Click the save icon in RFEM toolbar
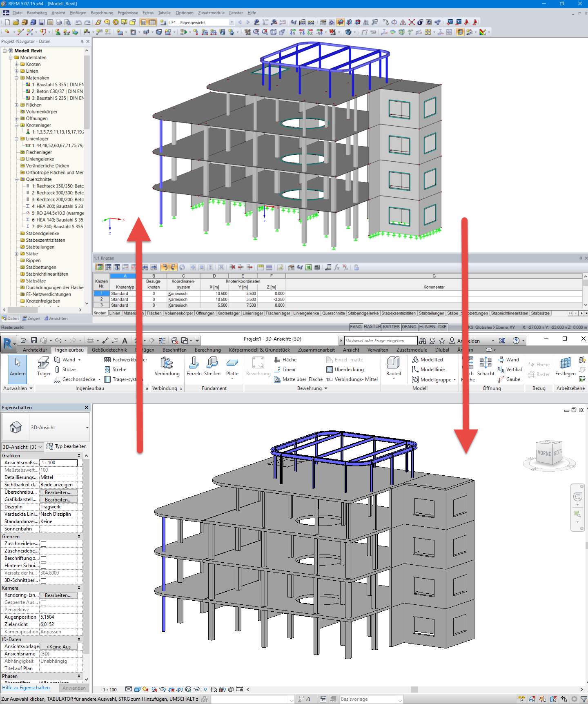This screenshot has height=704, width=588. click(x=42, y=22)
